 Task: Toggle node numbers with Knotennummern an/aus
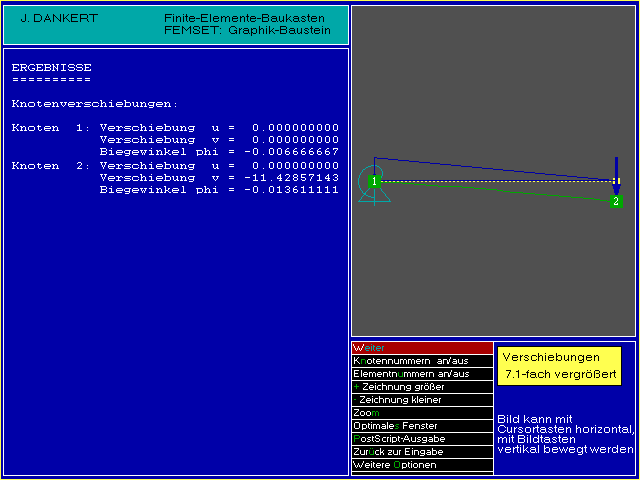[x=422, y=360]
